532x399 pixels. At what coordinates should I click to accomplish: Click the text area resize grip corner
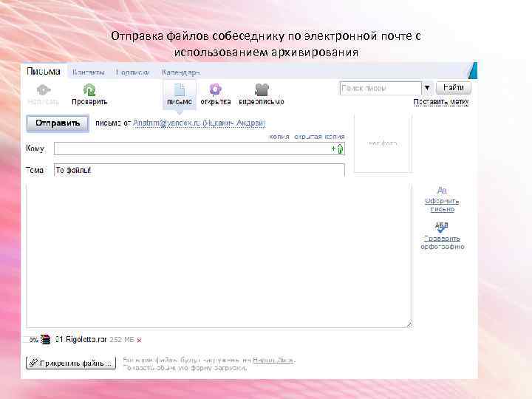[x=409, y=324]
